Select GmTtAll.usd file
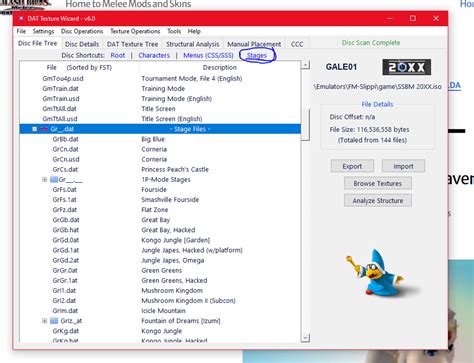 click(x=160, y=119)
